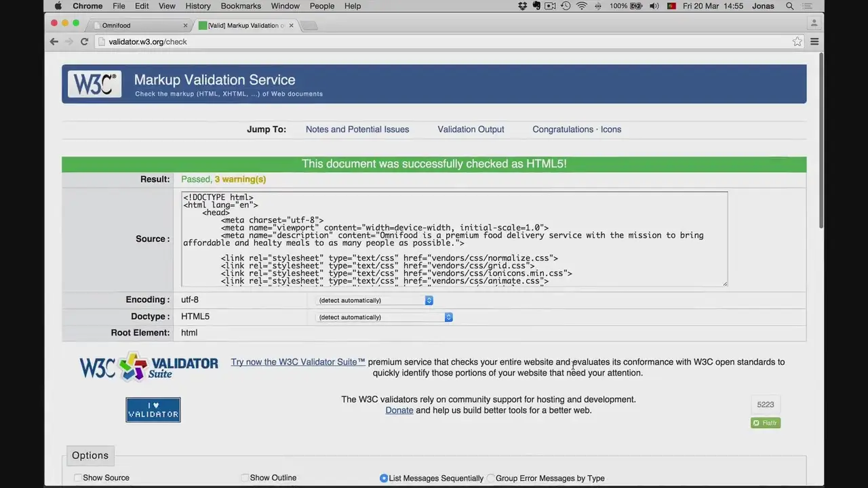Click the W3C Validator Suite logo
The image size is (868, 488).
(149, 367)
